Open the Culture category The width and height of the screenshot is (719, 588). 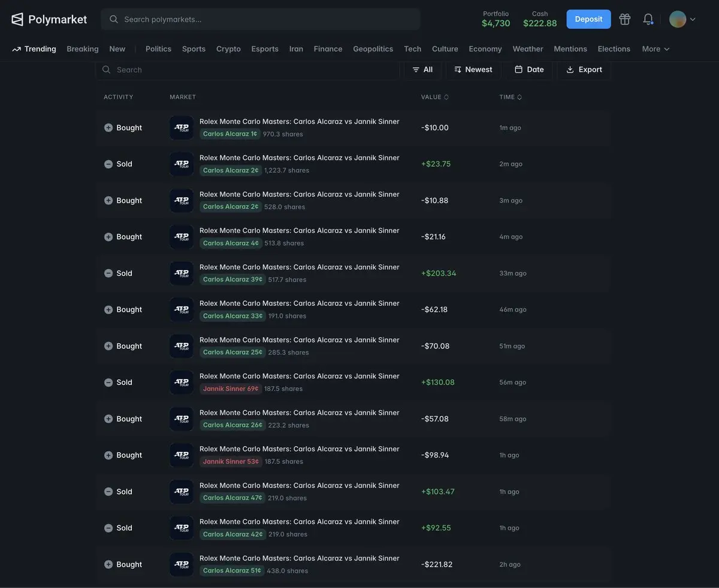pyautogui.click(x=445, y=49)
